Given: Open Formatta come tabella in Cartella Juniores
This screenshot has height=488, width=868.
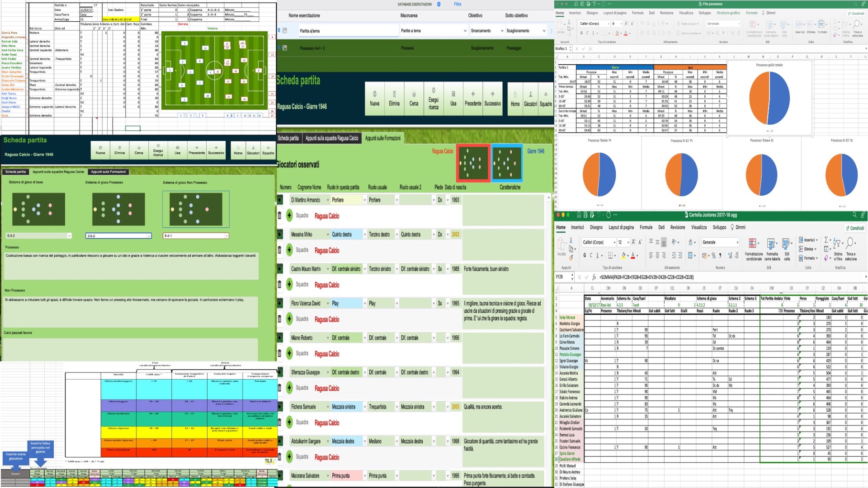Looking at the screenshot, I should (772, 249).
